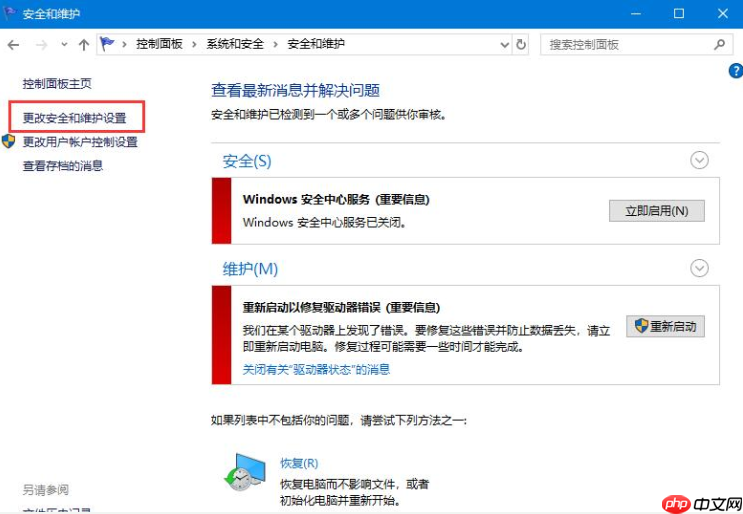
Task: Click the 搜索控制面板 search field
Action: tap(636, 45)
